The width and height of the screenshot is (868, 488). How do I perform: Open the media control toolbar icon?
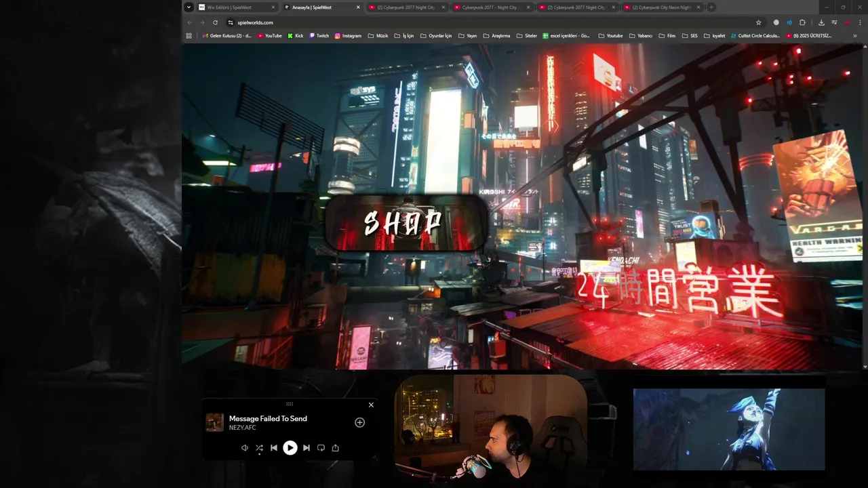(834, 22)
